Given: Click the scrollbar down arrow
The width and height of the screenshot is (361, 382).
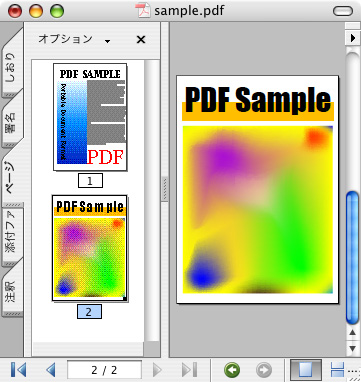Looking at the screenshot, I should (x=352, y=348).
